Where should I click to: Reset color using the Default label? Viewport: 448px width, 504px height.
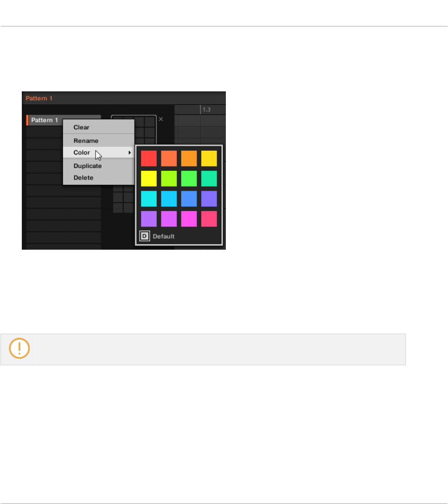pyautogui.click(x=163, y=236)
